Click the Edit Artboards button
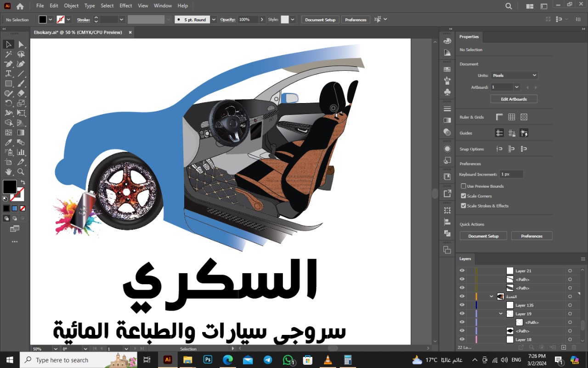 pyautogui.click(x=513, y=99)
